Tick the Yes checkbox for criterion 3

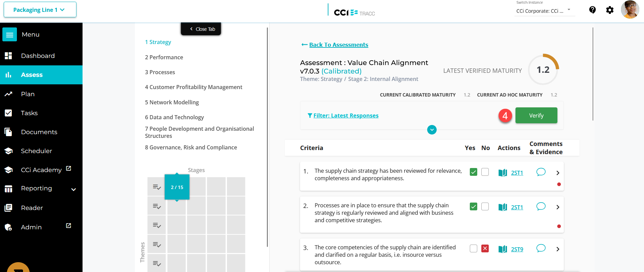click(x=474, y=249)
